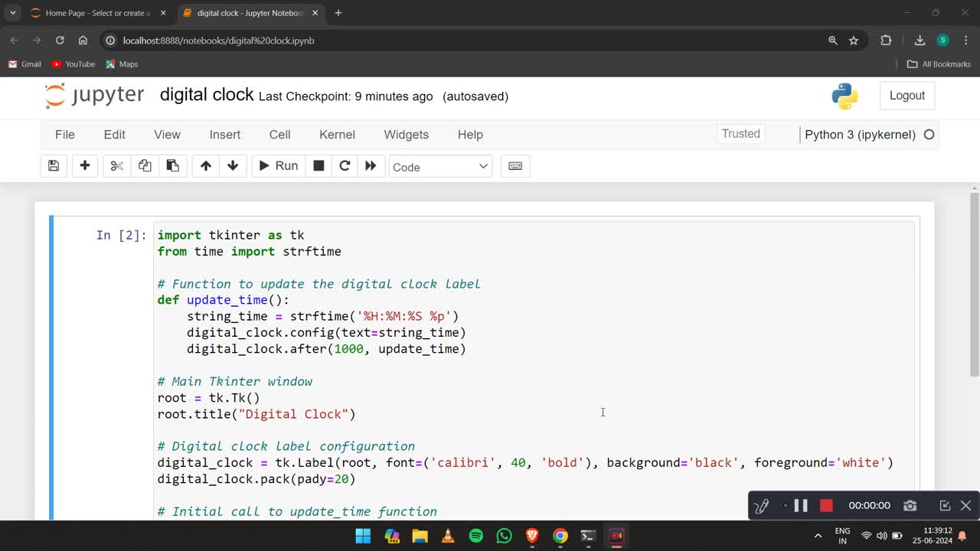Viewport: 980px width, 551px height.
Task: Open the All Bookmarks folder
Action: pyautogui.click(x=939, y=64)
